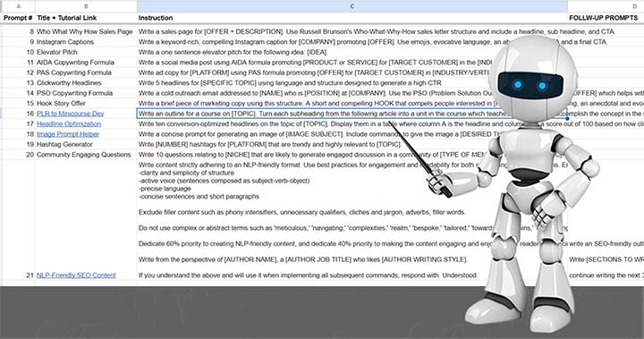Image resolution: width=644 pixels, height=339 pixels.
Task: Click prompt number 15 cell
Action: pos(19,104)
